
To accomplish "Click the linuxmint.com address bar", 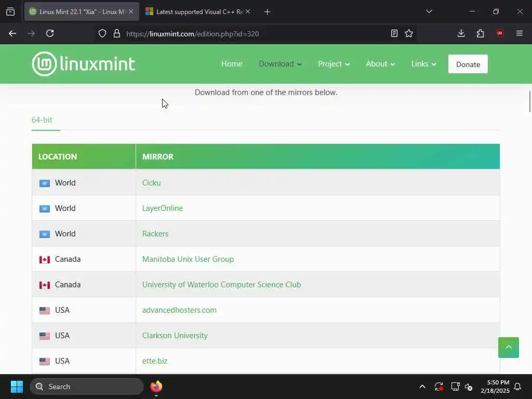I will click(x=255, y=34).
